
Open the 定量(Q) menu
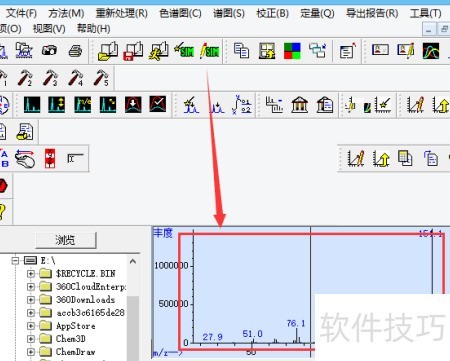(x=317, y=13)
